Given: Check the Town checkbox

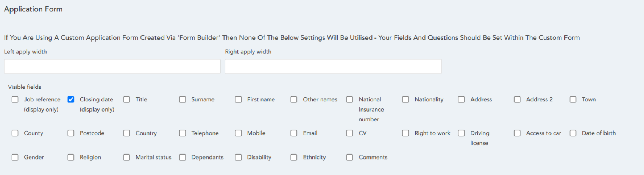Looking at the screenshot, I should (x=573, y=99).
